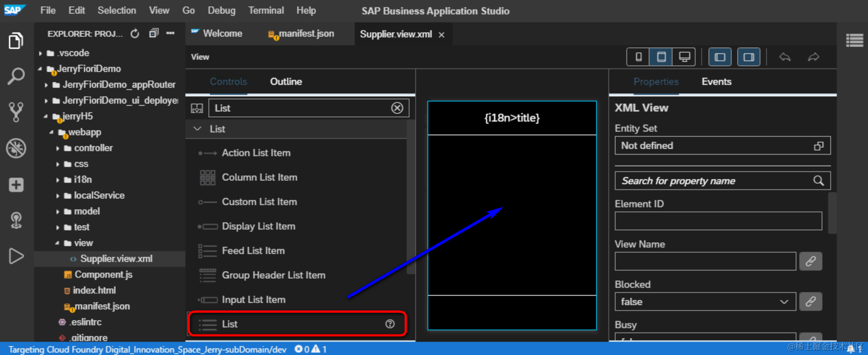Screen dimensions: 868x355
Task: Select the {i18n>title} header in canvas
Action: pos(512,118)
